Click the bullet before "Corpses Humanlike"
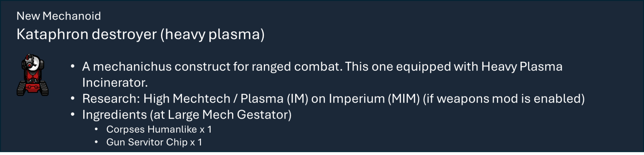The height and width of the screenshot is (155, 644). tap(96, 130)
